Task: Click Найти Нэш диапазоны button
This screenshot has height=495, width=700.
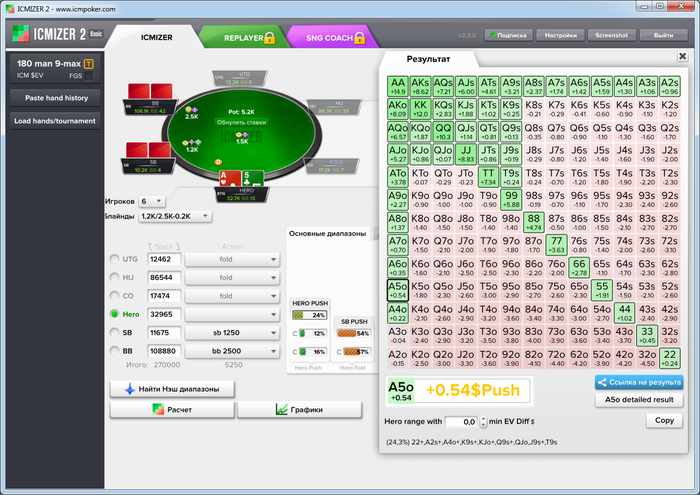Action: [x=172, y=389]
